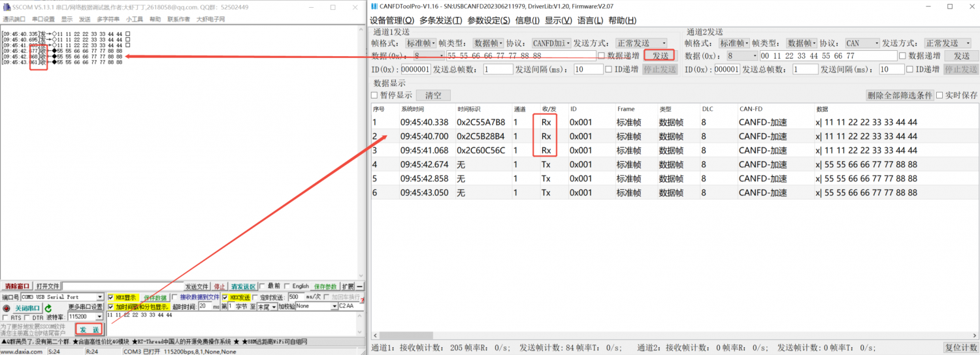Check the 暂停显示 pause display box

(375, 95)
